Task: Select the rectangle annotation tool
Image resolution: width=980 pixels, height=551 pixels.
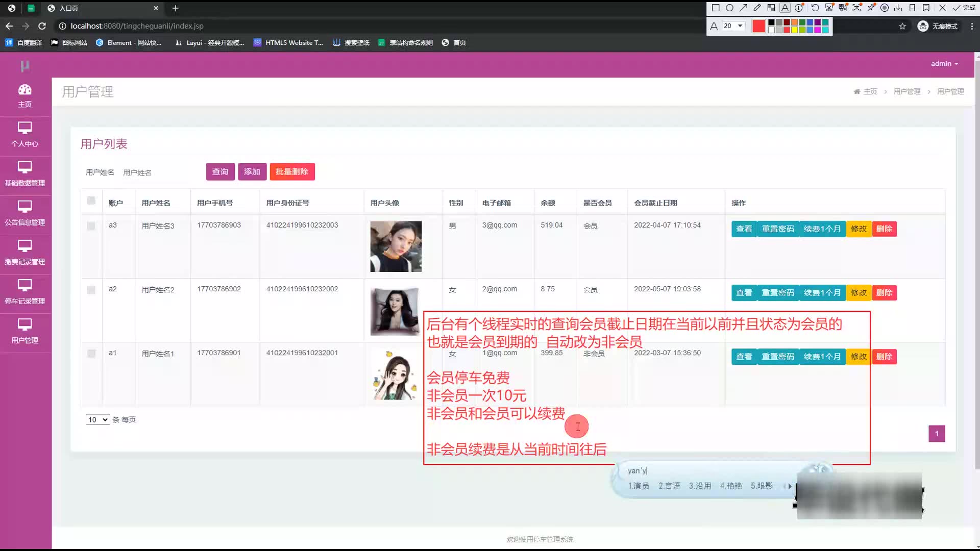Action: pyautogui.click(x=716, y=8)
